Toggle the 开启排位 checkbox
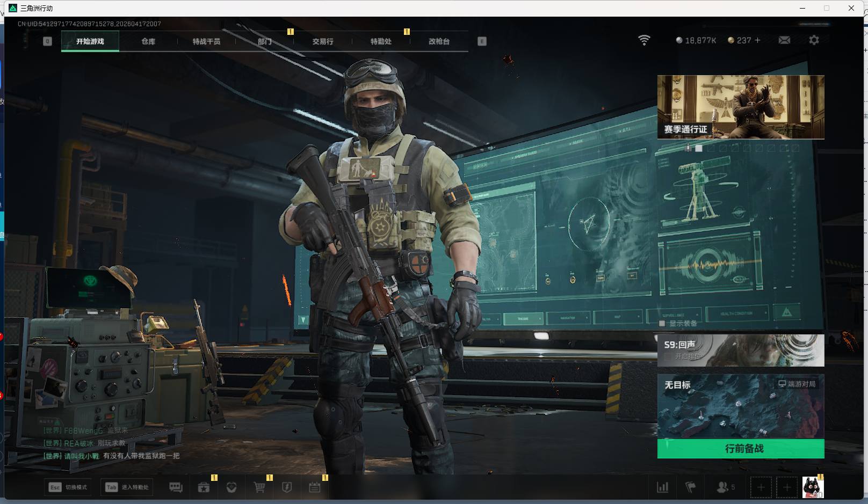The width and height of the screenshot is (868, 504). tap(668, 356)
